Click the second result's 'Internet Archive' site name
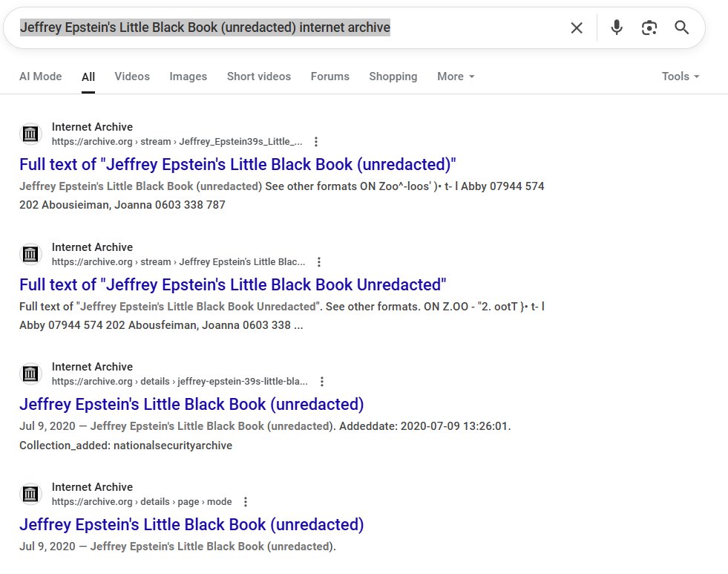Viewport: 728px width, 574px height. pos(93,247)
